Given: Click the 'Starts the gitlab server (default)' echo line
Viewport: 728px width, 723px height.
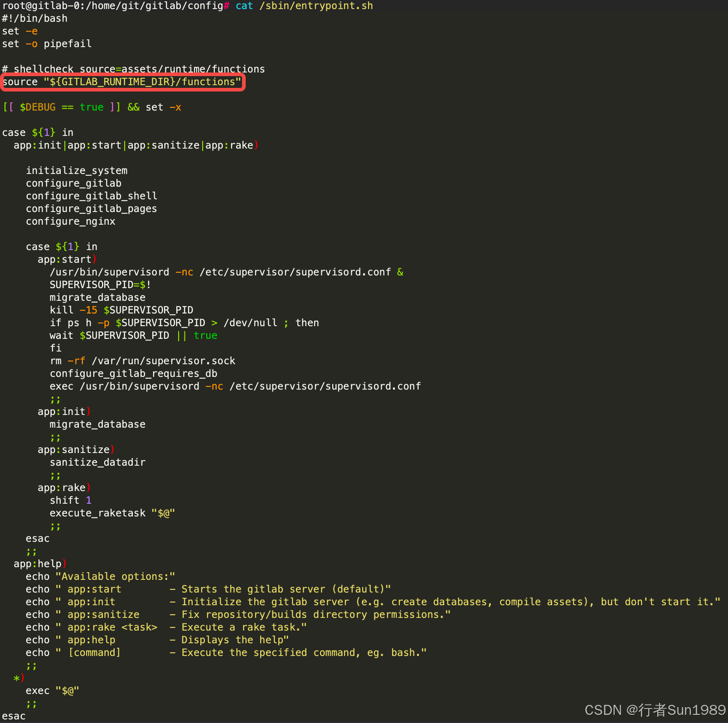Looking at the screenshot, I should point(209,589).
